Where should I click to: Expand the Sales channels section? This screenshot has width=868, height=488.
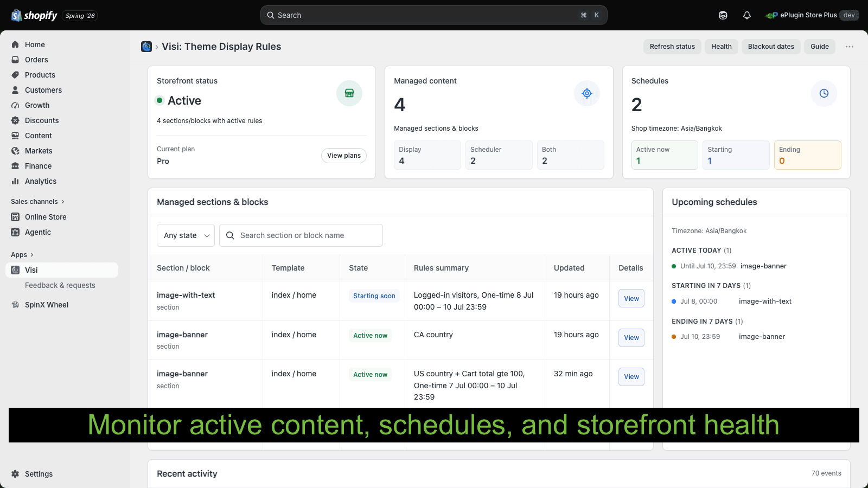point(37,202)
